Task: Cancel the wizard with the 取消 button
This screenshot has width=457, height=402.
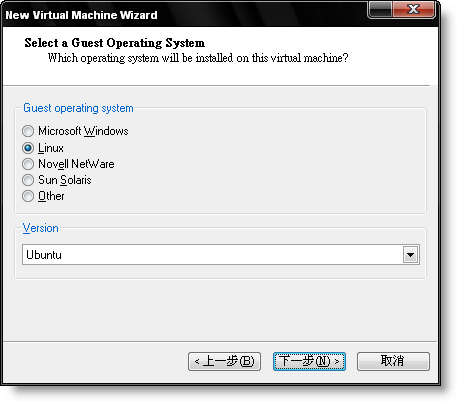Action: [x=393, y=361]
